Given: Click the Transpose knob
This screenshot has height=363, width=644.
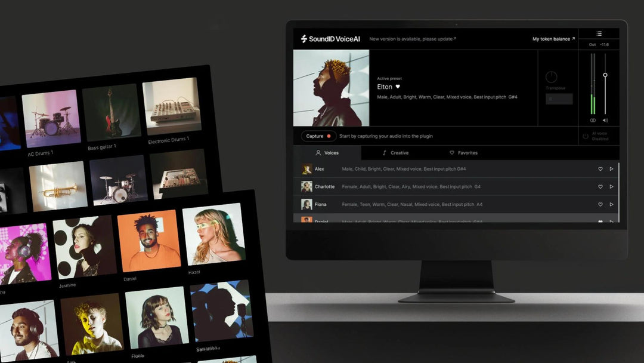Looking at the screenshot, I should pyautogui.click(x=551, y=77).
